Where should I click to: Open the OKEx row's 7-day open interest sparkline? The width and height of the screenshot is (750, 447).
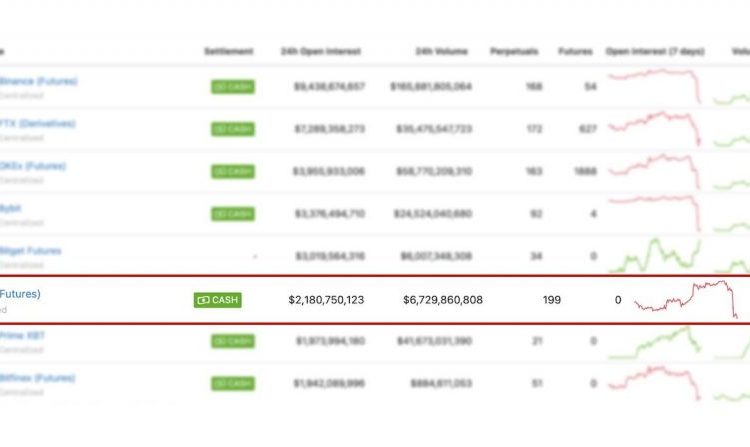click(654, 171)
